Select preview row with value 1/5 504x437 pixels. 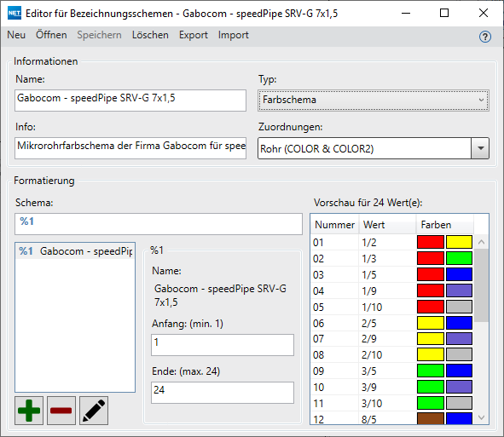tap(392, 274)
